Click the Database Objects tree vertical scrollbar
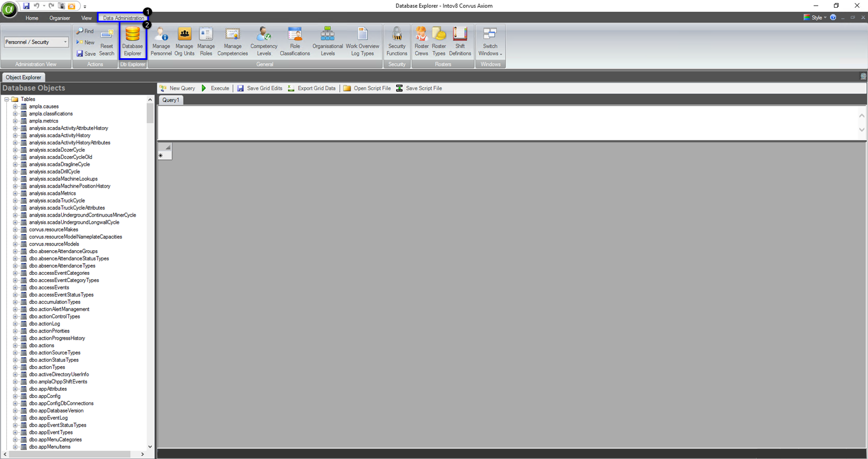Viewport: 868px width, 459px height. tap(150, 273)
